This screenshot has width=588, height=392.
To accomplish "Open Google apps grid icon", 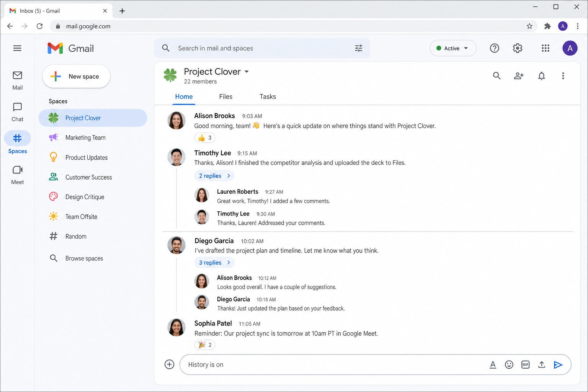I will point(546,48).
